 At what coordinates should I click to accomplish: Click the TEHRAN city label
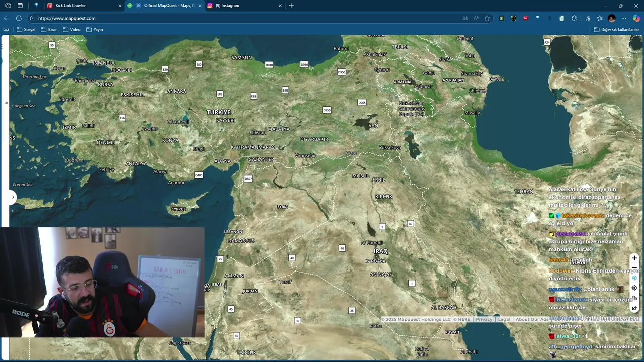(x=524, y=191)
